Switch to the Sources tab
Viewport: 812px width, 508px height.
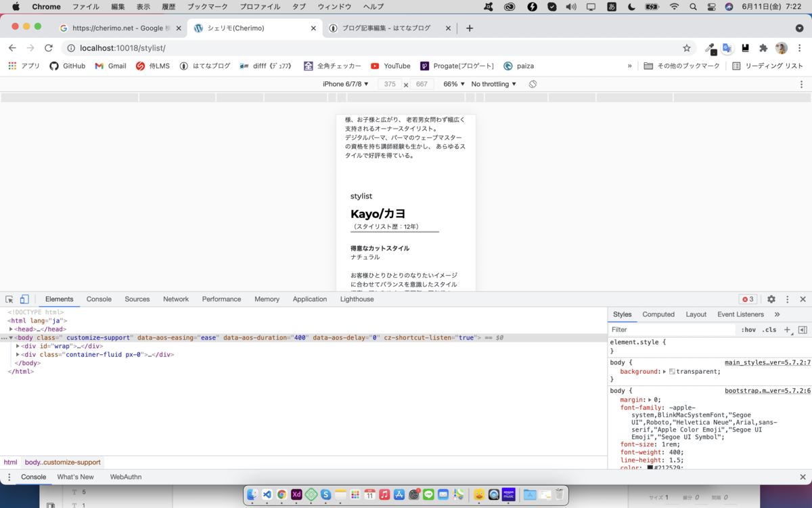click(x=137, y=299)
